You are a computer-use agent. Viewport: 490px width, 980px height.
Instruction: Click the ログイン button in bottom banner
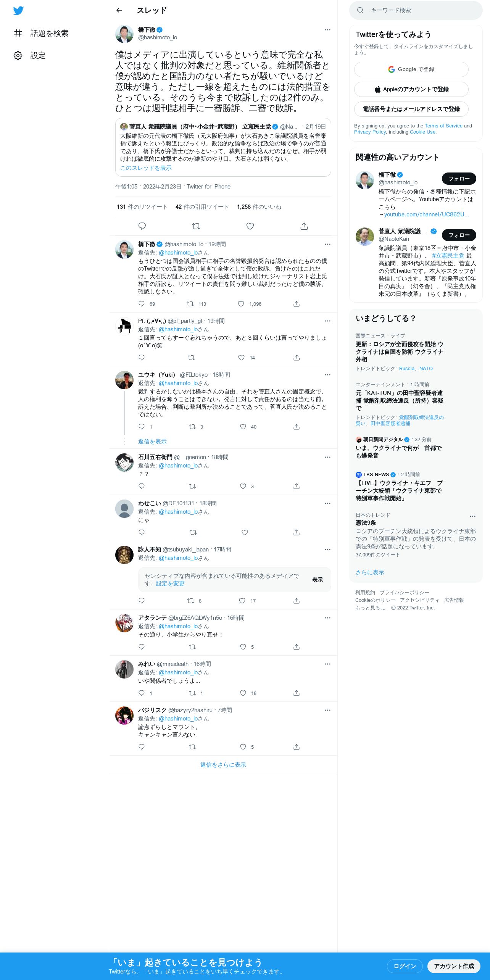click(405, 966)
